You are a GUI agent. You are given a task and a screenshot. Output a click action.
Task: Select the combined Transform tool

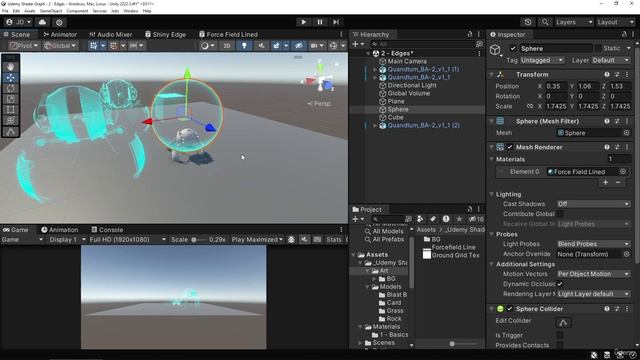pos(11,120)
